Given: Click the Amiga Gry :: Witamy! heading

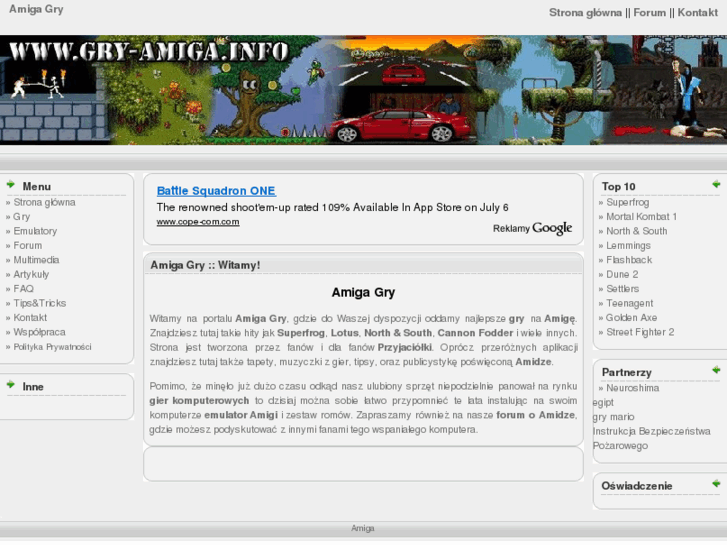Looking at the screenshot, I should [x=205, y=265].
